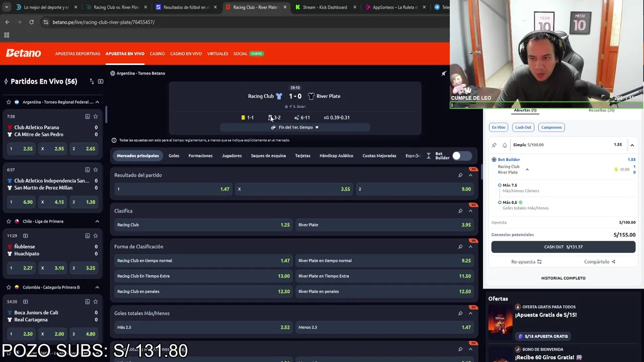The height and width of the screenshot is (362, 644).
Task: Pin the Goles totales Más/Menos market
Action: pos(460,313)
